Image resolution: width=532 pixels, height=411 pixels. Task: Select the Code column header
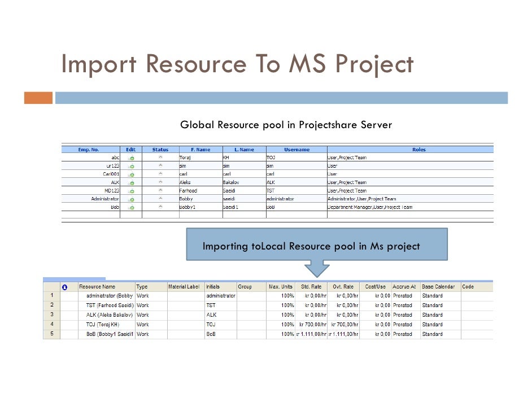(477, 287)
